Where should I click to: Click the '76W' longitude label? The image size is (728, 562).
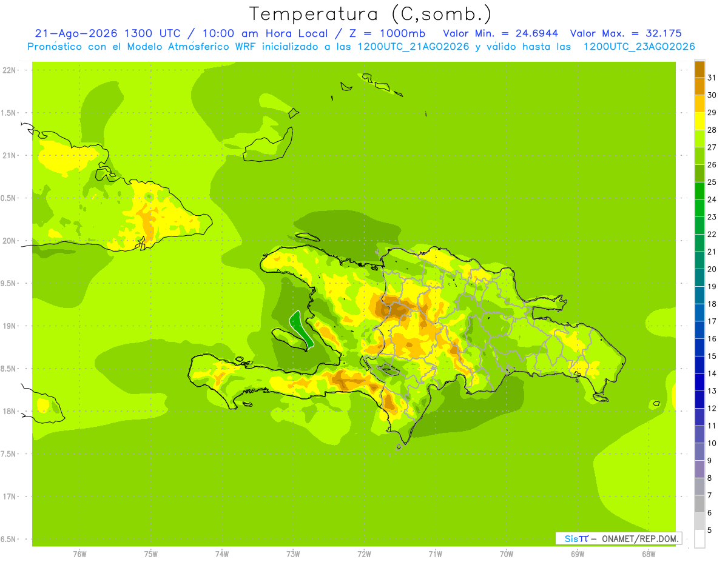click(x=79, y=554)
